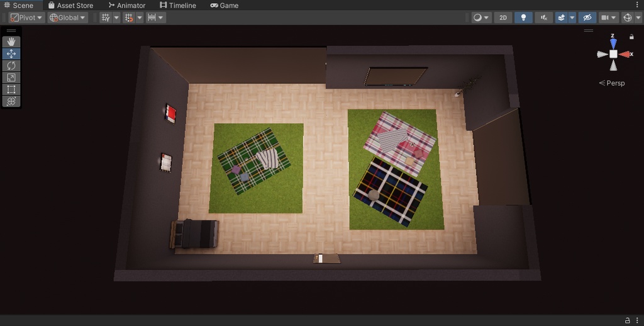This screenshot has width=644, height=326.
Task: Toggle the gizmo rotation lock
Action: point(631,37)
